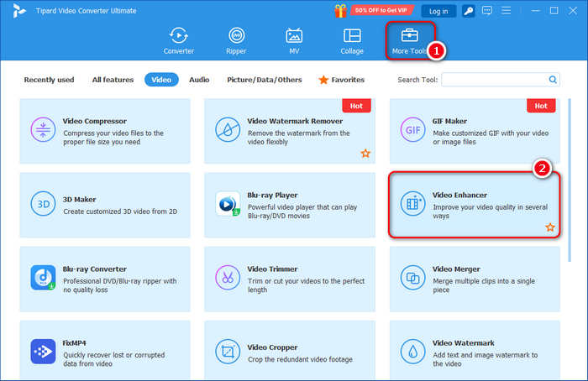588x381 pixels.
Task: Click 'Merge multiple clips into a single piece'
Action: click(484, 285)
